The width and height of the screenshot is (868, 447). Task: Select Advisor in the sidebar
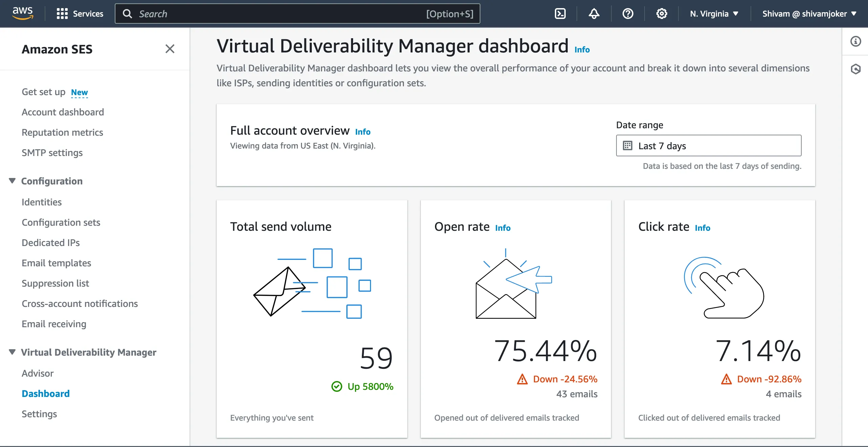pos(38,373)
